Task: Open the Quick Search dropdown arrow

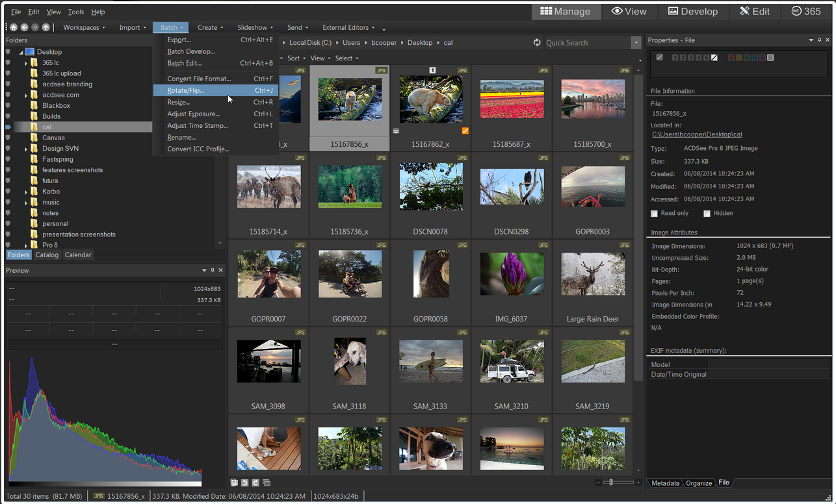Action: [x=636, y=43]
